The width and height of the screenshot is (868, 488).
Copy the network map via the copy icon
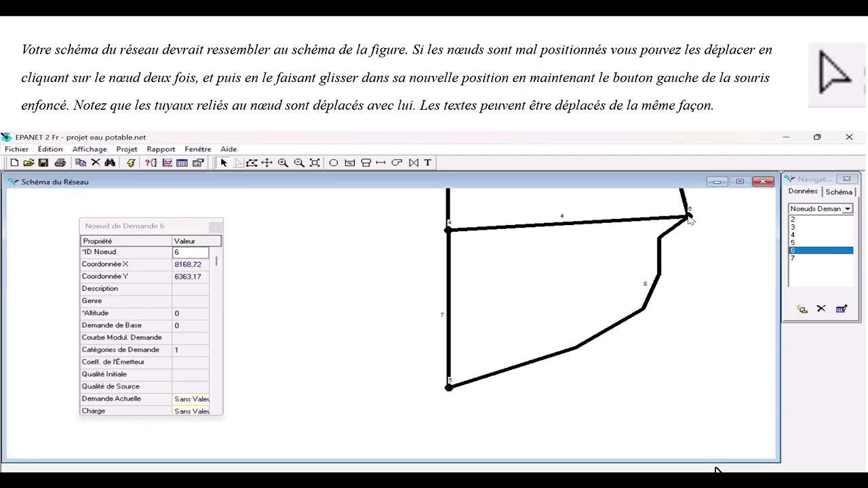coord(81,163)
